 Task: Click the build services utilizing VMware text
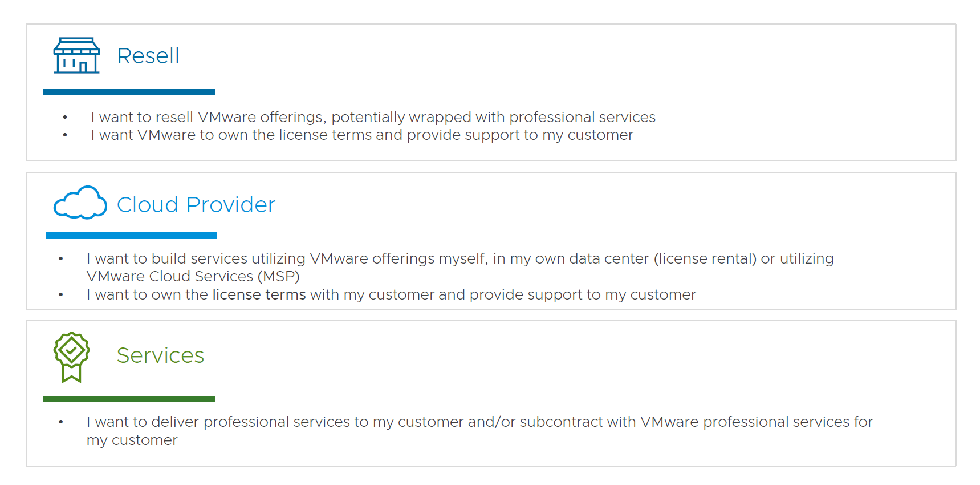pyautogui.click(x=459, y=258)
